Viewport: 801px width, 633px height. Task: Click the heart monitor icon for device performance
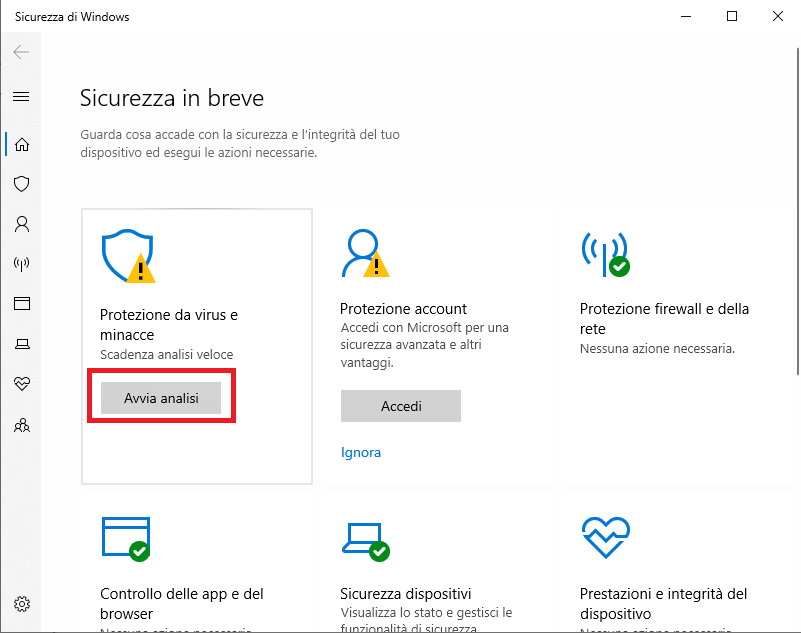[606, 537]
